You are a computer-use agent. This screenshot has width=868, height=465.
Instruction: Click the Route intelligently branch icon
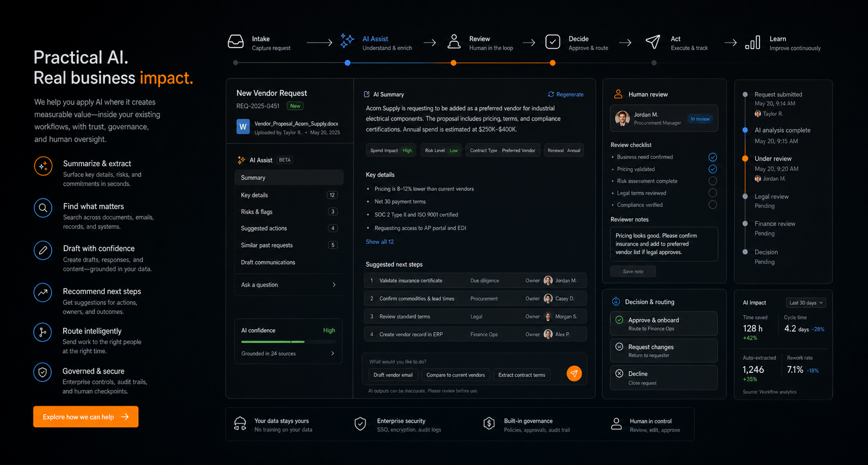click(43, 332)
